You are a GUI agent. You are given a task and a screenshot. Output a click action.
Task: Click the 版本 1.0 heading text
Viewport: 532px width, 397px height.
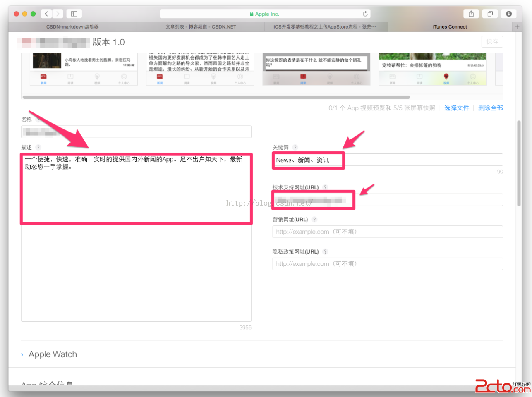click(x=109, y=42)
